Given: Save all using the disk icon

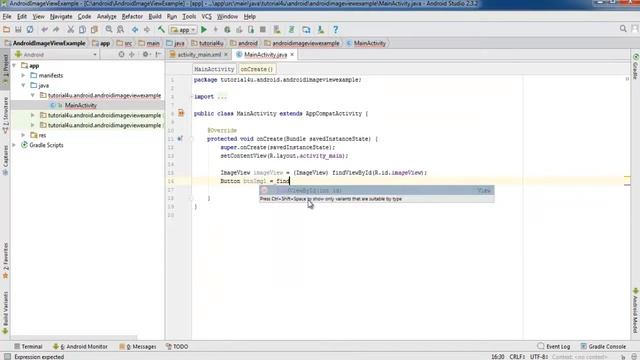Looking at the screenshot, I should coord(18,29).
